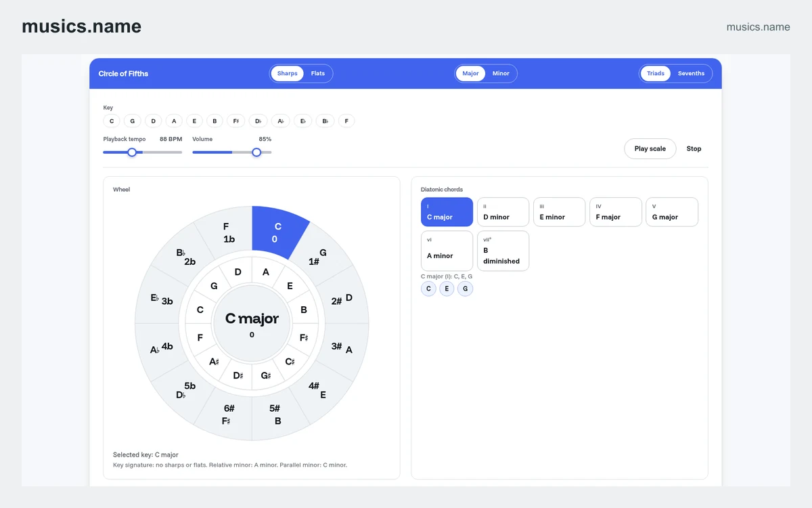
Task: Pick the E♭ 3b wheel segment
Action: click(x=162, y=299)
